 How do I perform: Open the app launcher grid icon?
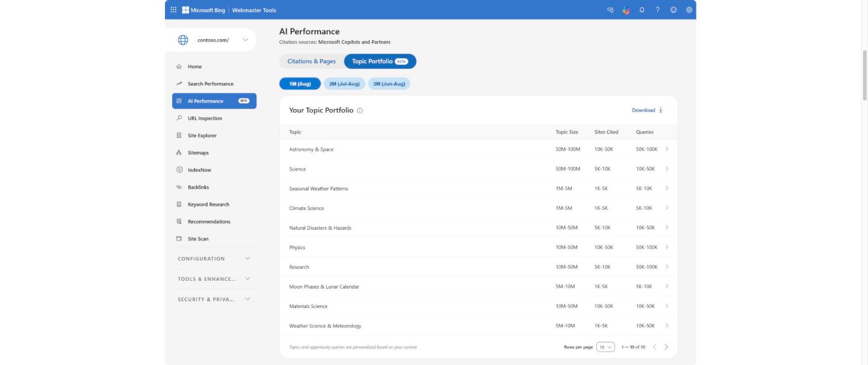click(x=173, y=10)
